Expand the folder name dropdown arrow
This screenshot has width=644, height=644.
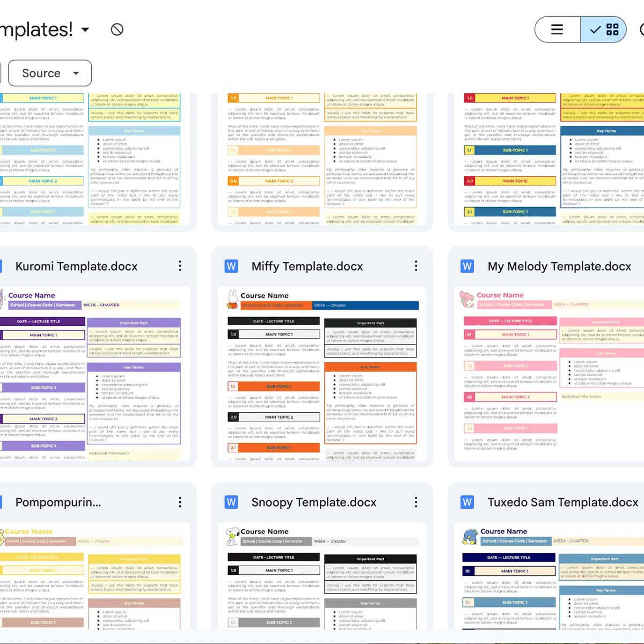85,30
